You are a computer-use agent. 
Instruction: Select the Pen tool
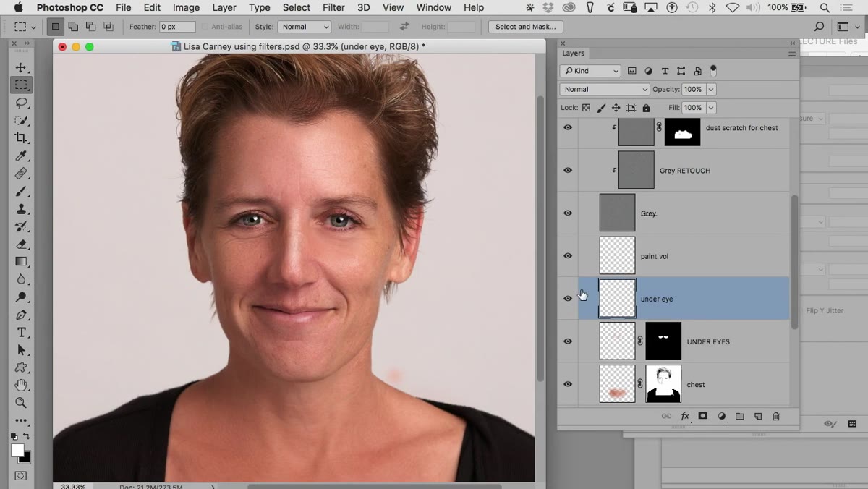point(21,315)
